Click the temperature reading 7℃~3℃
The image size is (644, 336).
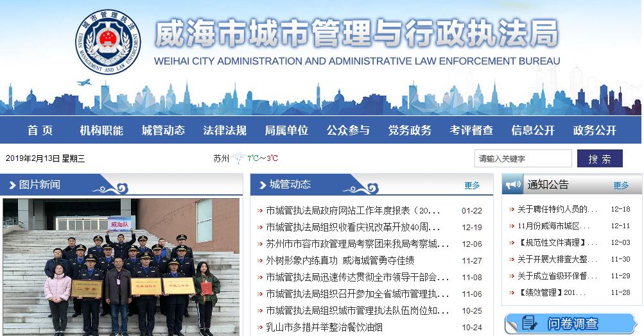[x=263, y=158]
